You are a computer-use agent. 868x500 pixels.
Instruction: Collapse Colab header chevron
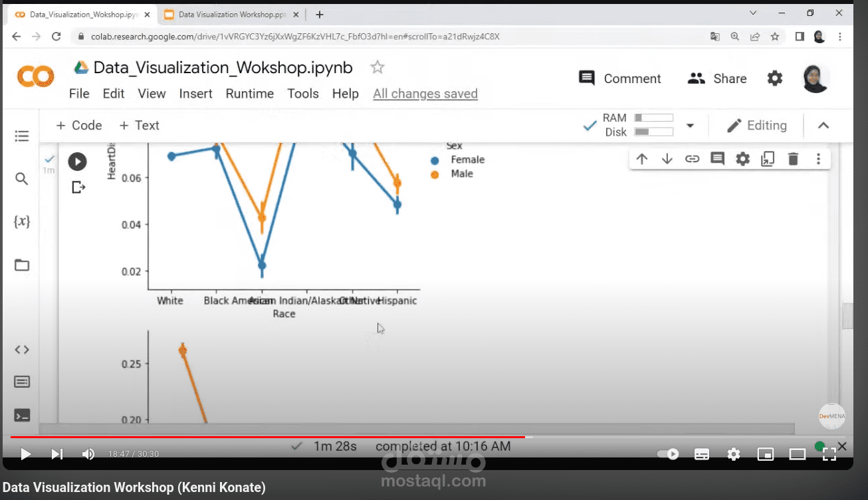pyautogui.click(x=823, y=126)
